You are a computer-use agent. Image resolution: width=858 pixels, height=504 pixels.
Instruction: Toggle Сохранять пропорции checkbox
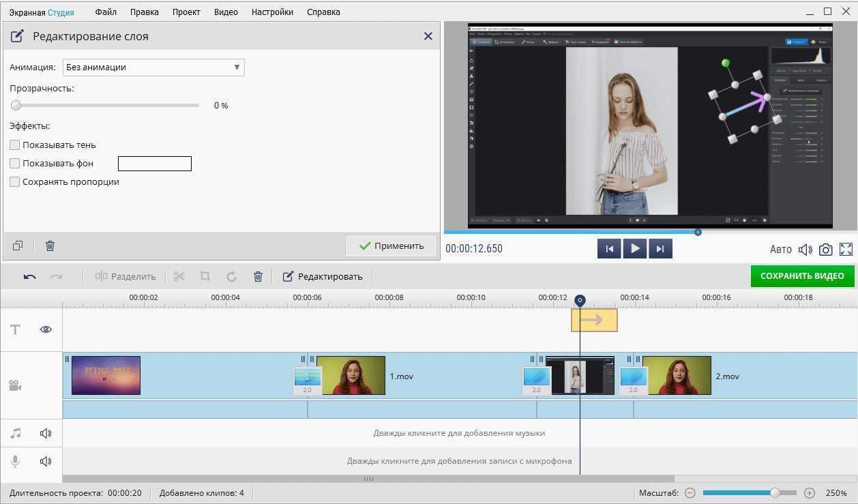[15, 182]
